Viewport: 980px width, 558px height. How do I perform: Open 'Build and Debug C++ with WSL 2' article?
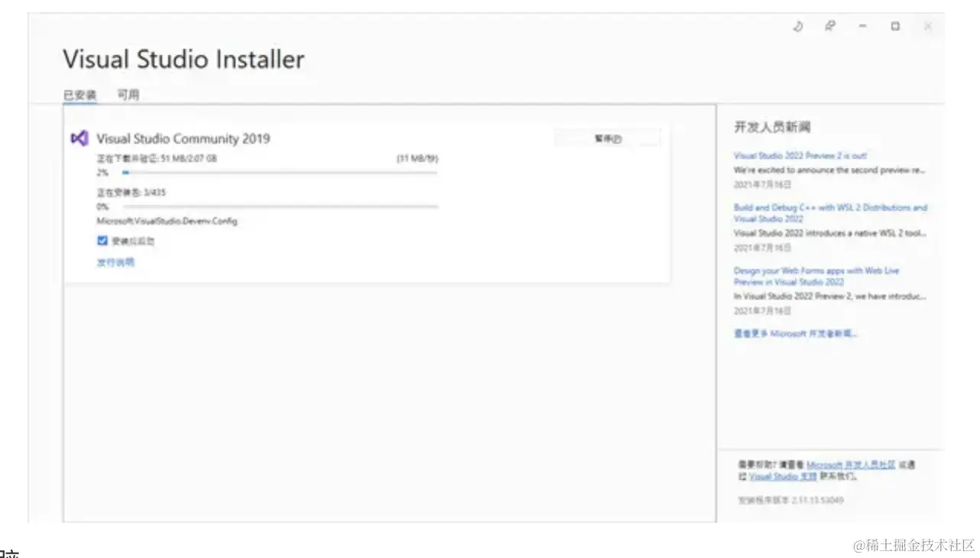tap(830, 212)
